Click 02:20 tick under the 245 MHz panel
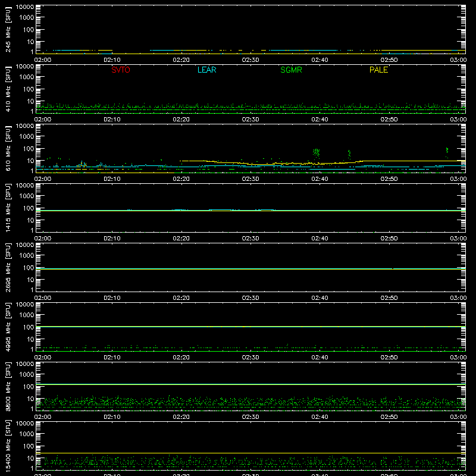Viewport: 476px width, 476px height. tap(181, 60)
